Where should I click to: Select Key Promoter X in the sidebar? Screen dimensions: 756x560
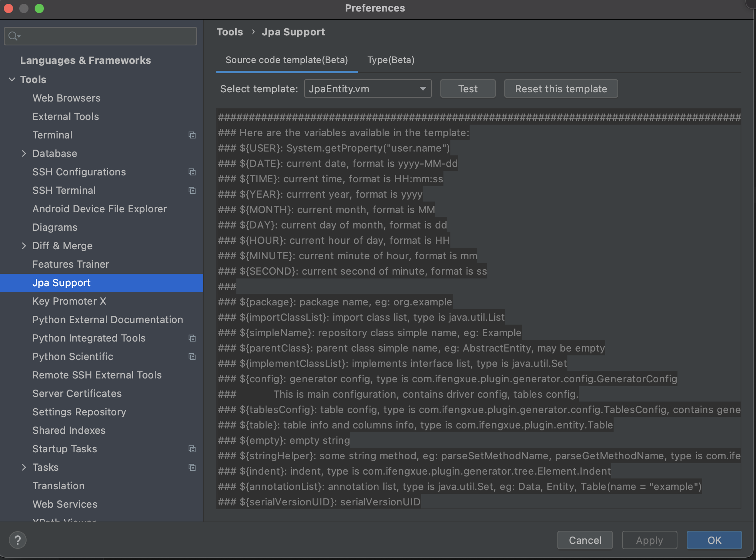tap(69, 301)
